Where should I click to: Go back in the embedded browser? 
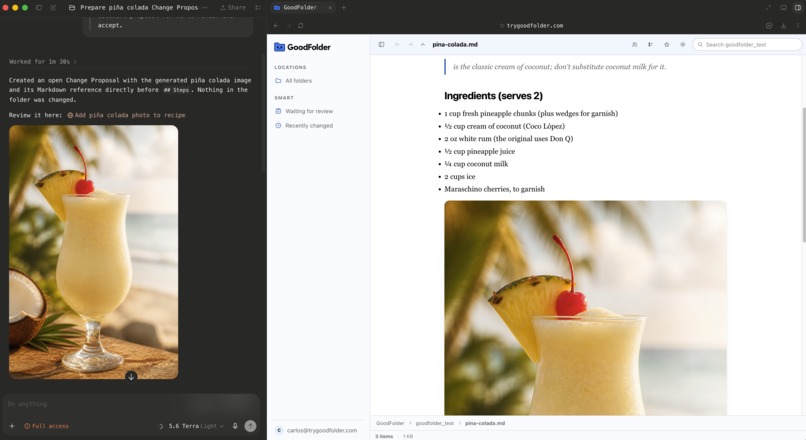276,25
